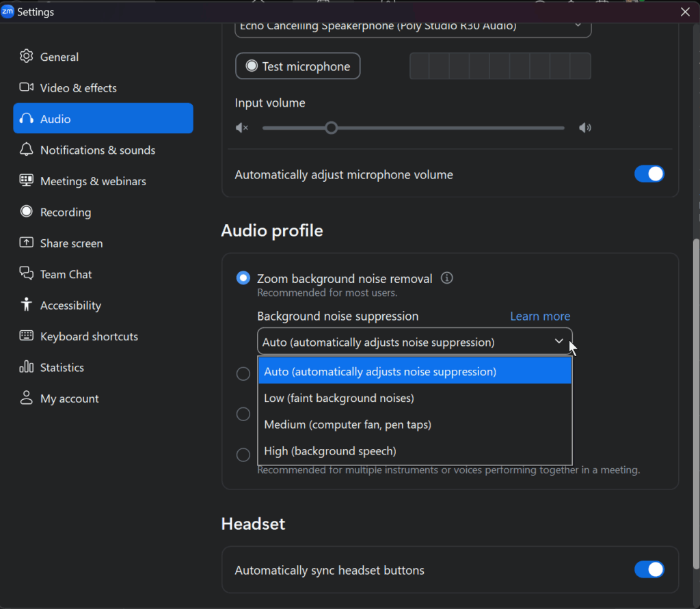Click the Share screen icon
Viewport: 700px width, 609px height.
pyautogui.click(x=27, y=243)
